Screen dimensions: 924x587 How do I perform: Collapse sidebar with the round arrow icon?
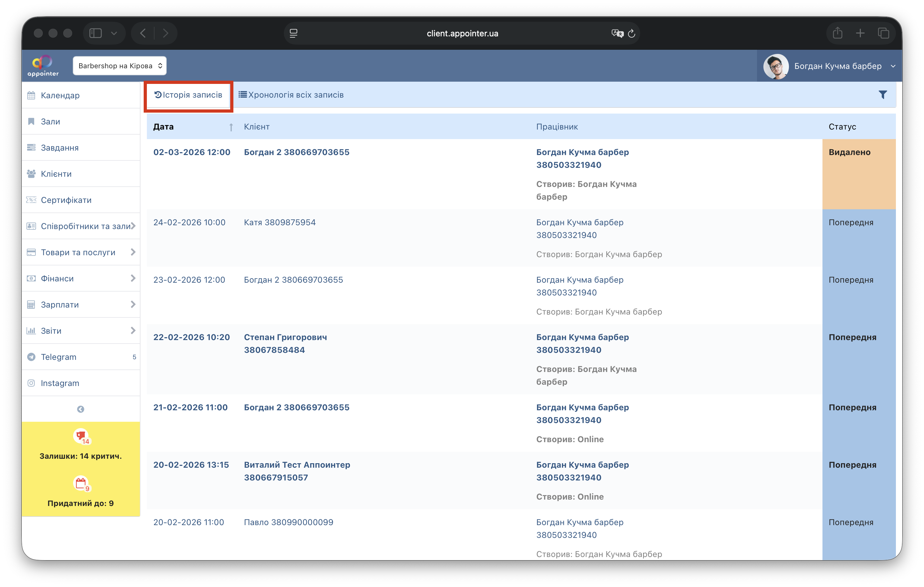click(x=80, y=409)
